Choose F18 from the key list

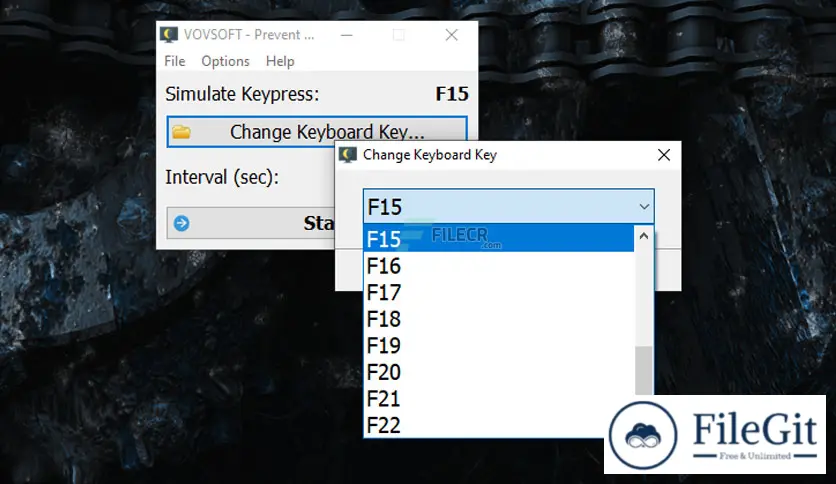pos(499,319)
